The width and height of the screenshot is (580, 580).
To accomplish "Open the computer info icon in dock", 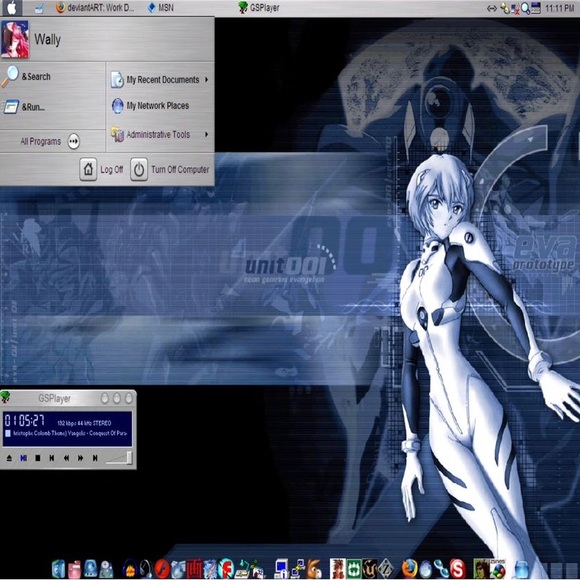I will pyautogui.click(x=281, y=570).
